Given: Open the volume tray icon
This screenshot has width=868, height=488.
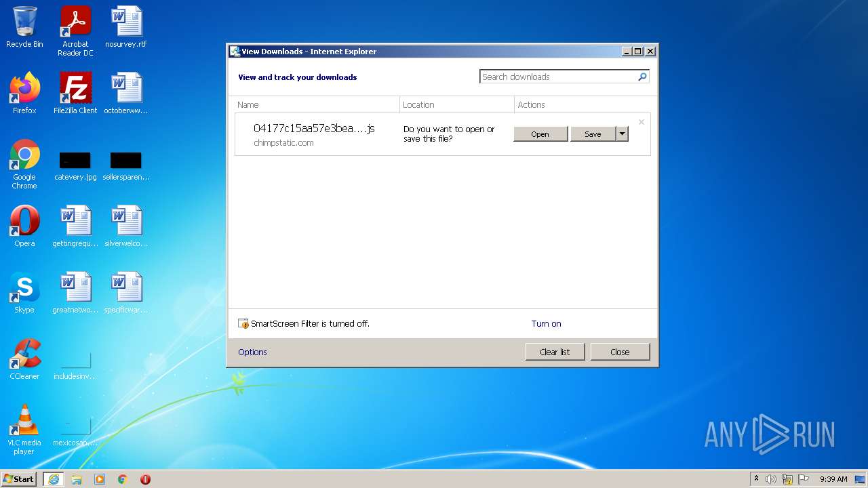Looking at the screenshot, I should click(x=771, y=479).
